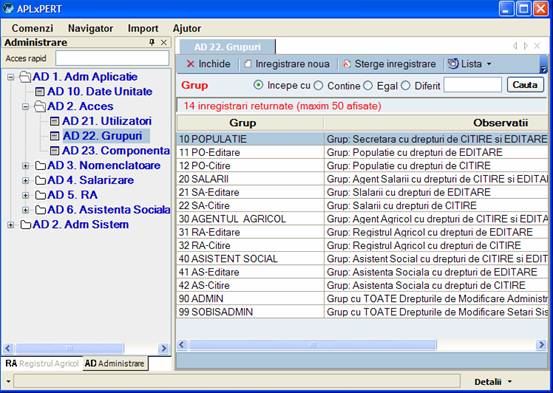Click form icon of AD 22. Grupuri
553x393 pixels.
click(x=55, y=136)
